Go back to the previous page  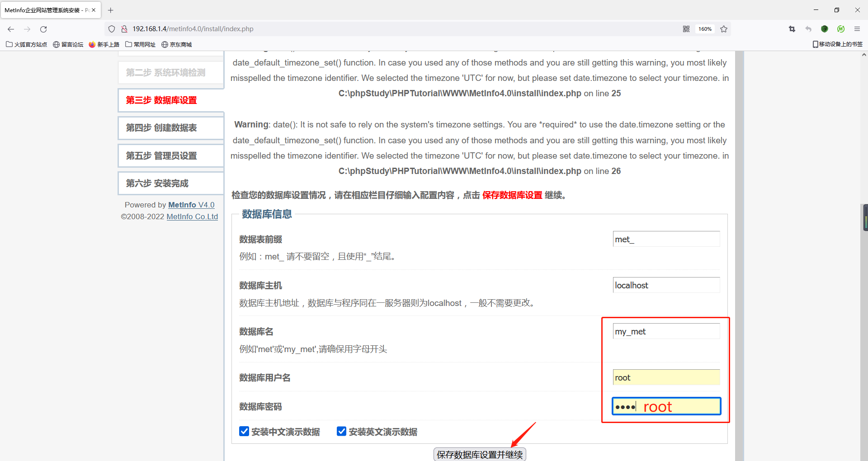pyautogui.click(x=11, y=29)
